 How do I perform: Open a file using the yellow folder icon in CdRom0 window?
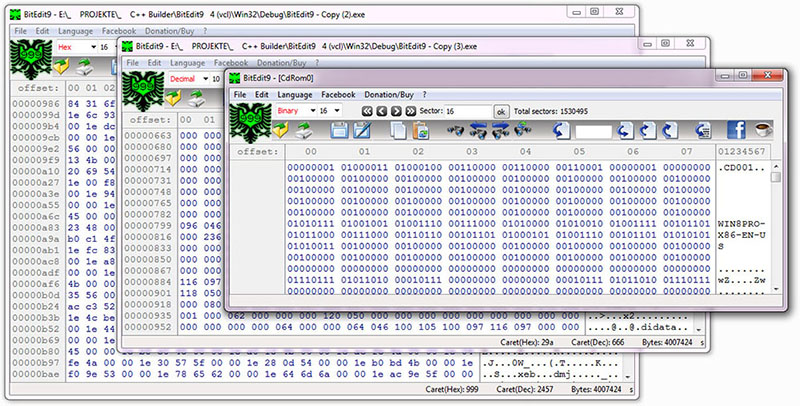pyautogui.click(x=281, y=131)
